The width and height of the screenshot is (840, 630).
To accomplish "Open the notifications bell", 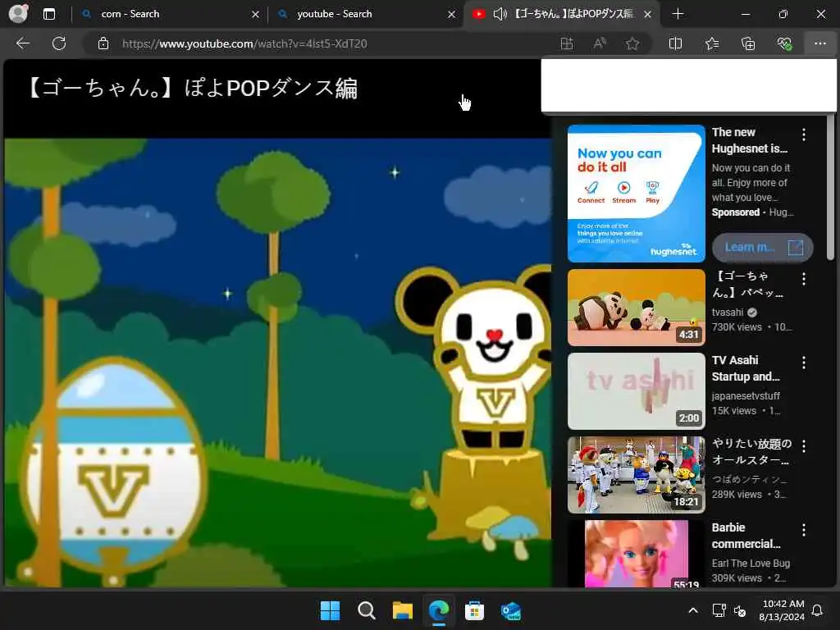I will tap(818, 610).
